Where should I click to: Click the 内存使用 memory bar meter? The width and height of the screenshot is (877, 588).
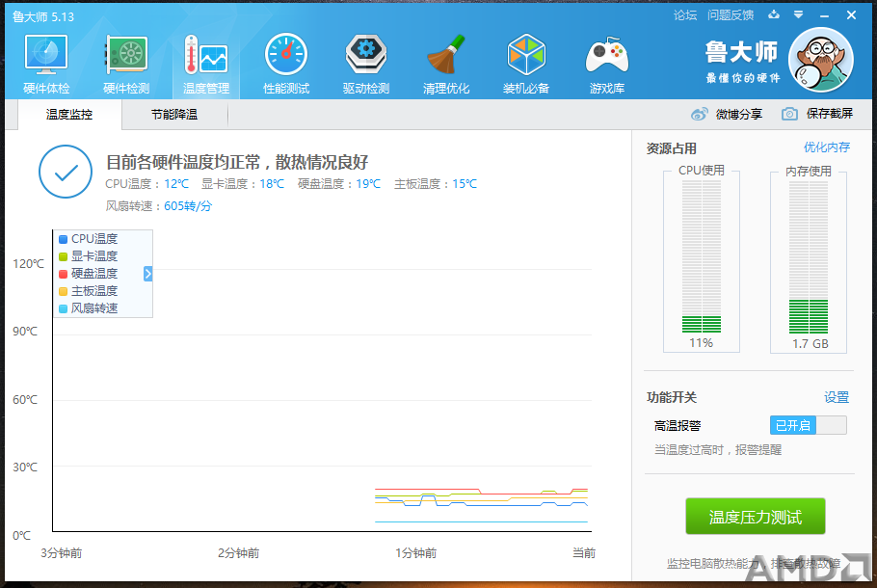click(809, 256)
